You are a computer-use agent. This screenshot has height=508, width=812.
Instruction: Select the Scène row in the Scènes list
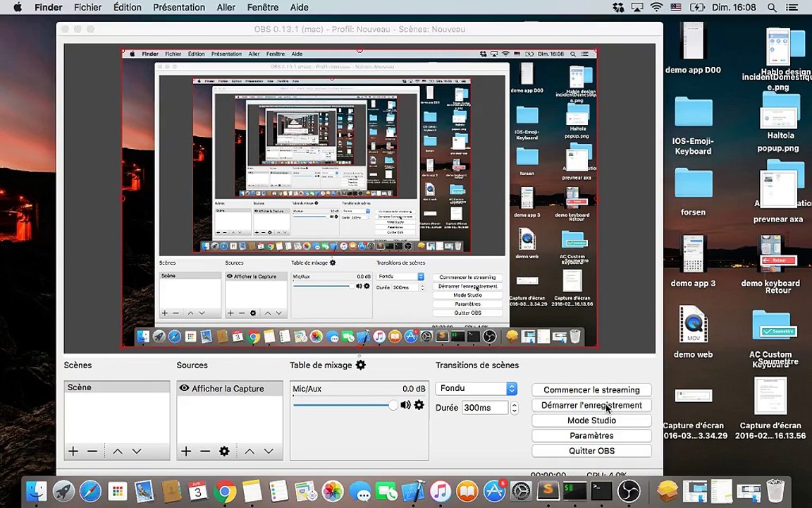(x=117, y=387)
